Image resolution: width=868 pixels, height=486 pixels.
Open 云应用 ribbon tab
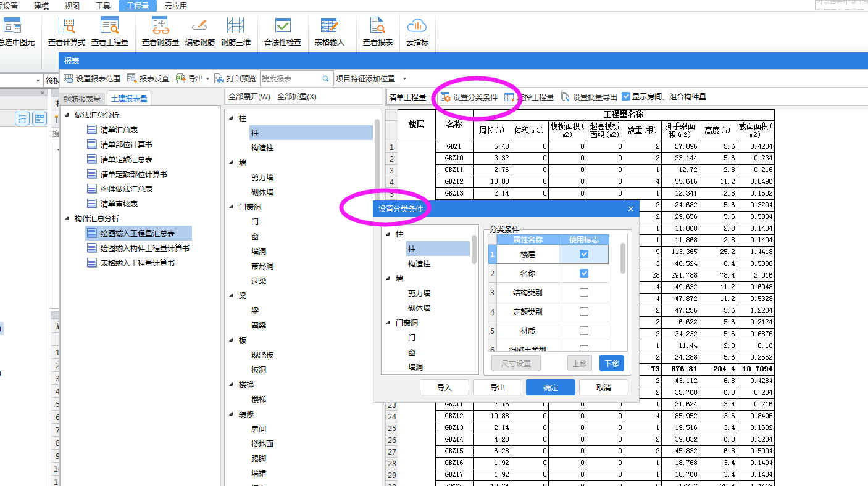[x=176, y=6]
